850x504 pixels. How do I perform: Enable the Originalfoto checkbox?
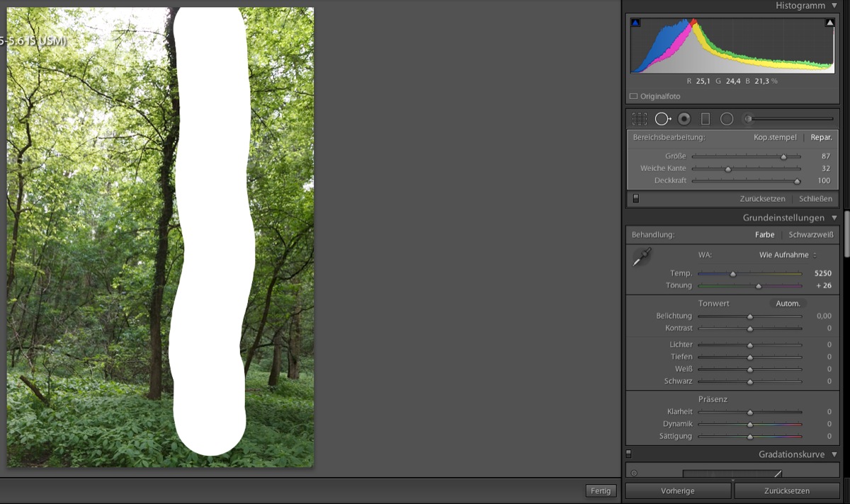633,96
